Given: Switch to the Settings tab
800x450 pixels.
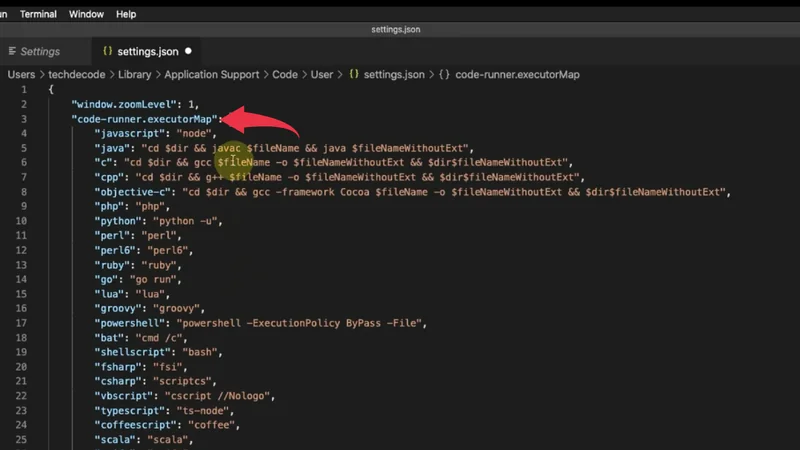Looking at the screenshot, I should click(40, 51).
